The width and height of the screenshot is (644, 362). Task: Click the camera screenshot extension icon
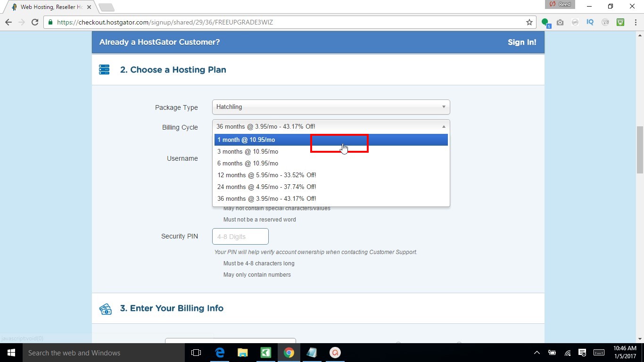pos(560,22)
